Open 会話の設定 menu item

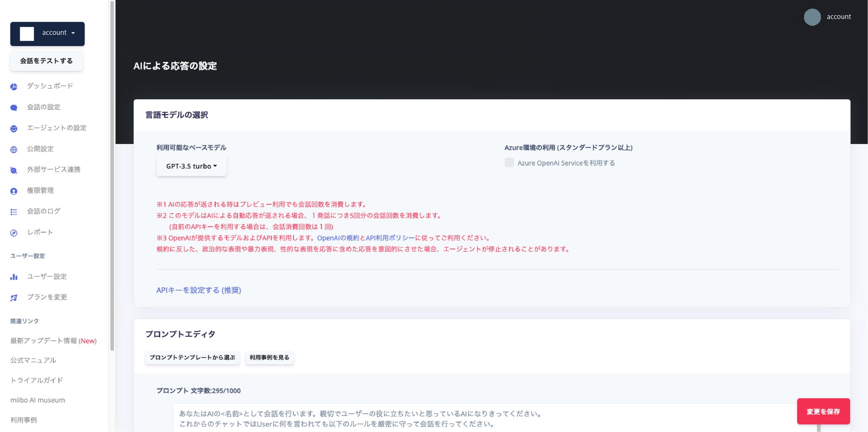(x=44, y=107)
